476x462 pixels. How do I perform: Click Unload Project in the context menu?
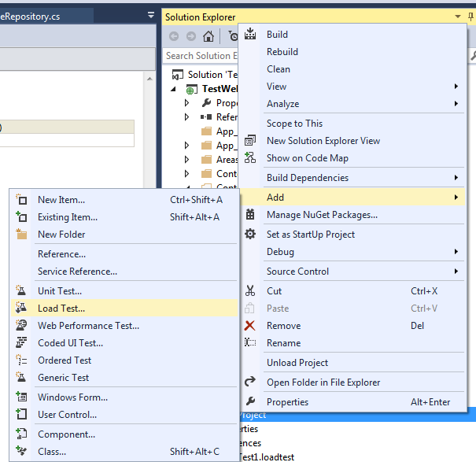click(x=297, y=363)
